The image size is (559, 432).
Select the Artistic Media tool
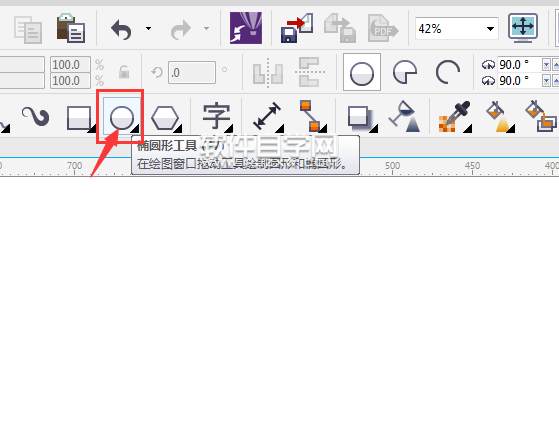[x=35, y=116]
